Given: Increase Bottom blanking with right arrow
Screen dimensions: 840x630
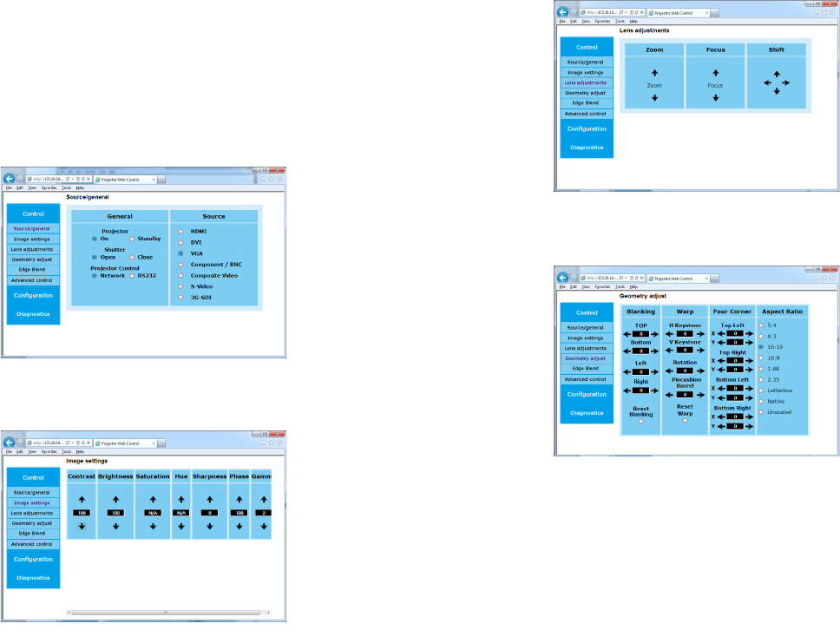Looking at the screenshot, I should pos(654,351).
